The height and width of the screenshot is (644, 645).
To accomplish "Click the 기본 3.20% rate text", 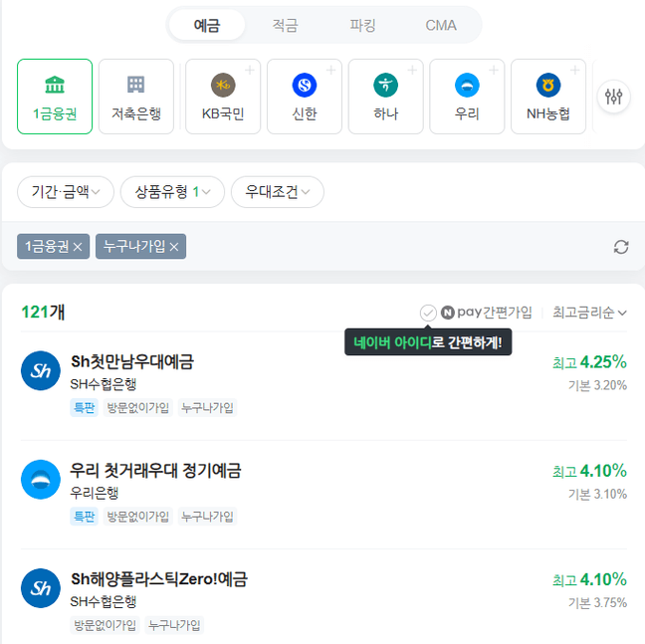I will pos(597,385).
